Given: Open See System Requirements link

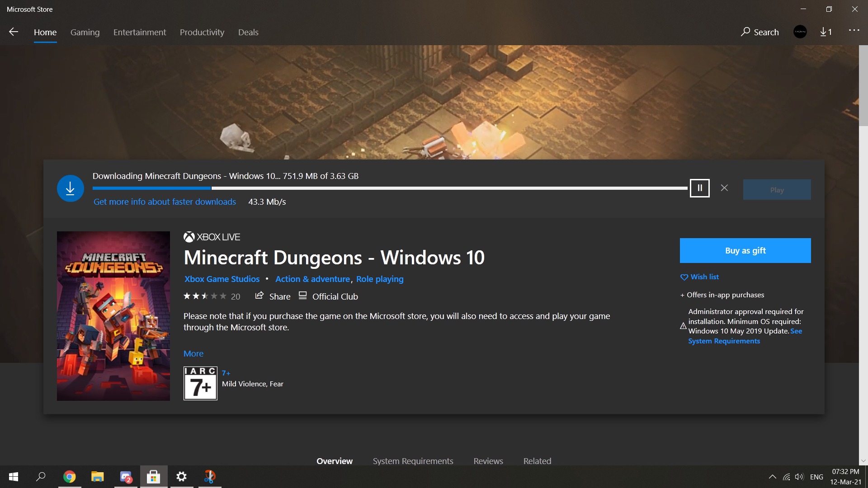Looking at the screenshot, I should click(745, 336).
